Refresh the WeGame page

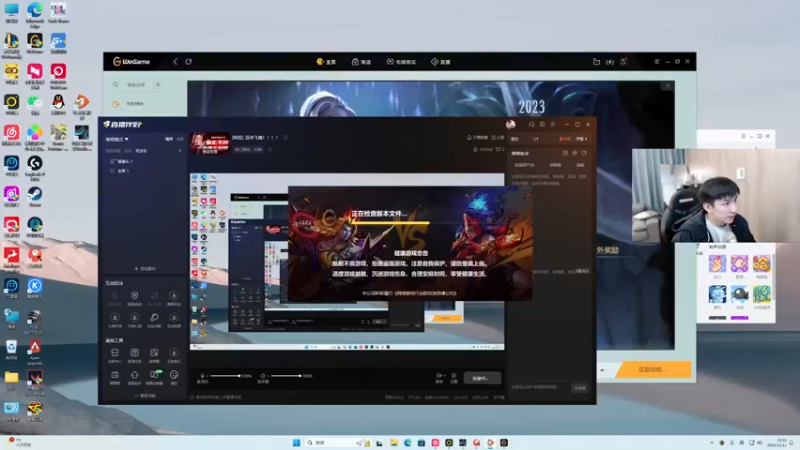(x=188, y=62)
